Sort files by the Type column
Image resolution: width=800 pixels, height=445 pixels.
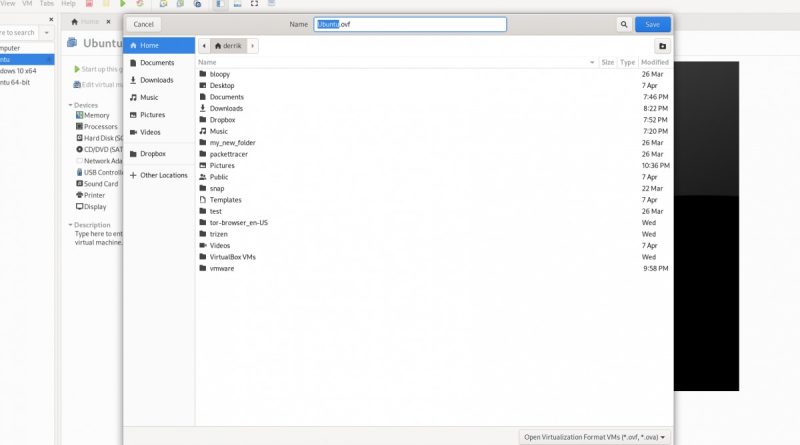coord(627,62)
